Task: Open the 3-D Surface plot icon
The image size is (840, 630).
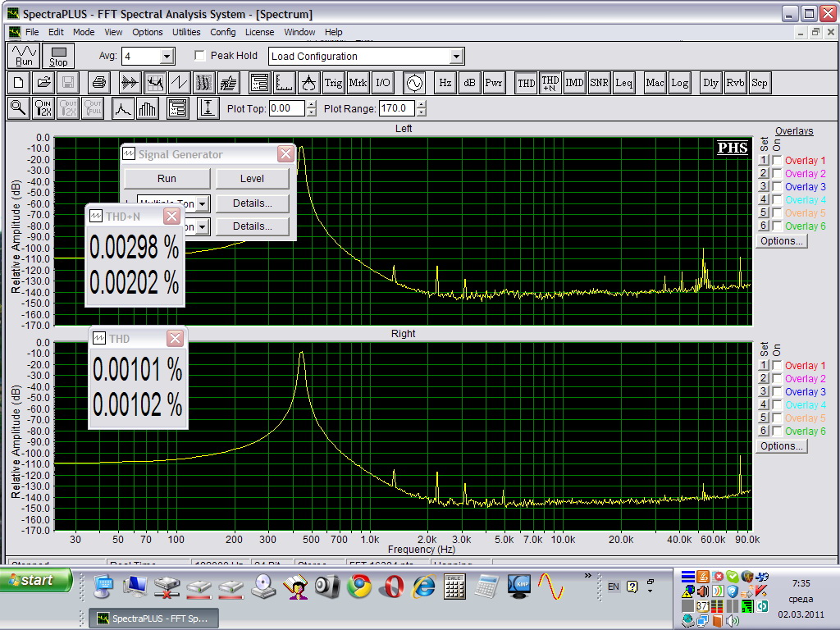Action: 229,83
